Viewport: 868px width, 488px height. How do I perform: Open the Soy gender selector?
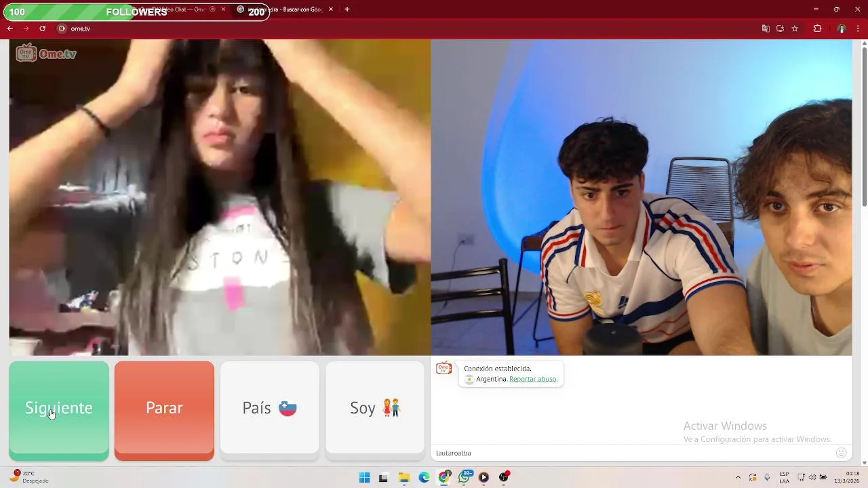point(375,408)
